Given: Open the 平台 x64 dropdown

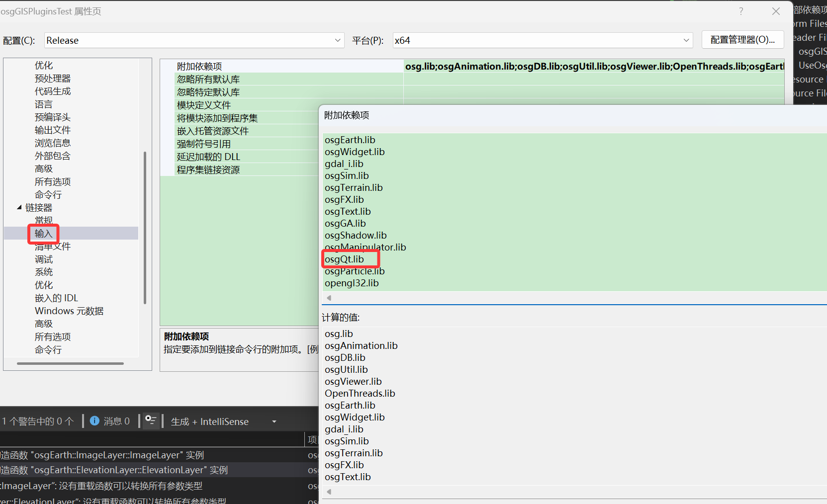Looking at the screenshot, I should click(543, 40).
